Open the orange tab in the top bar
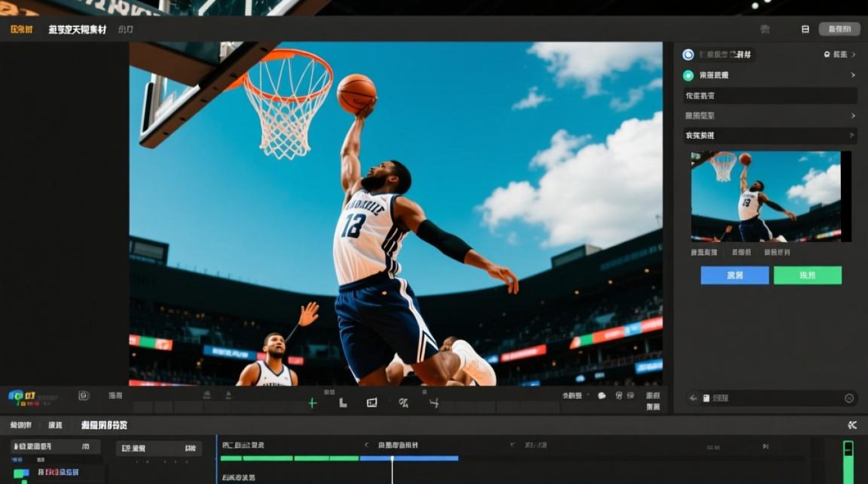The height and width of the screenshot is (484, 868). pos(21,30)
